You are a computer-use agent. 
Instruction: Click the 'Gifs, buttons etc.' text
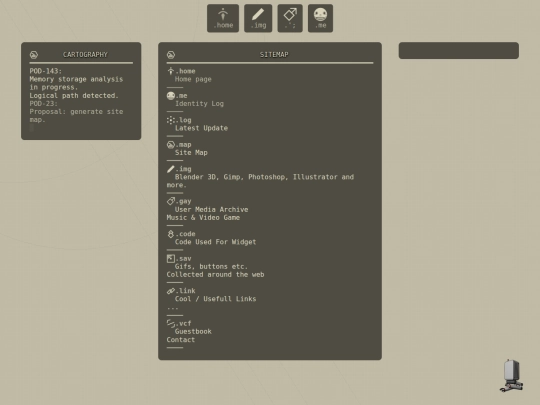[x=211, y=267]
